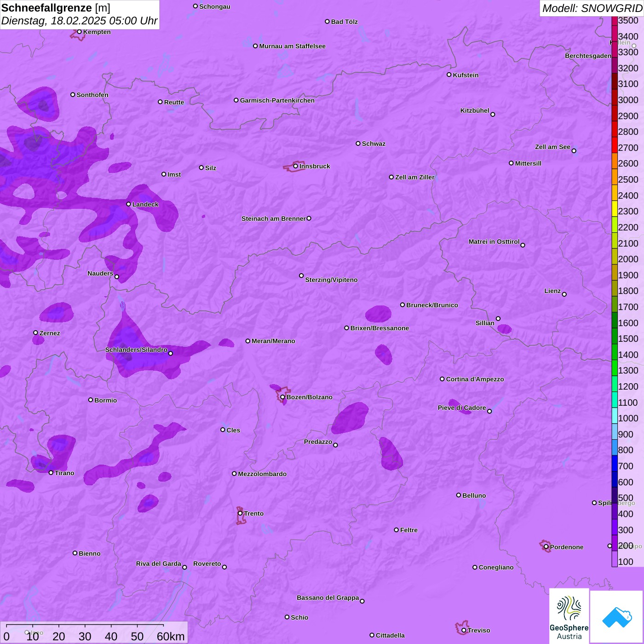This screenshot has height=644, width=644.
Task: Click the blue cloud-house logo
Action: pos(616,617)
